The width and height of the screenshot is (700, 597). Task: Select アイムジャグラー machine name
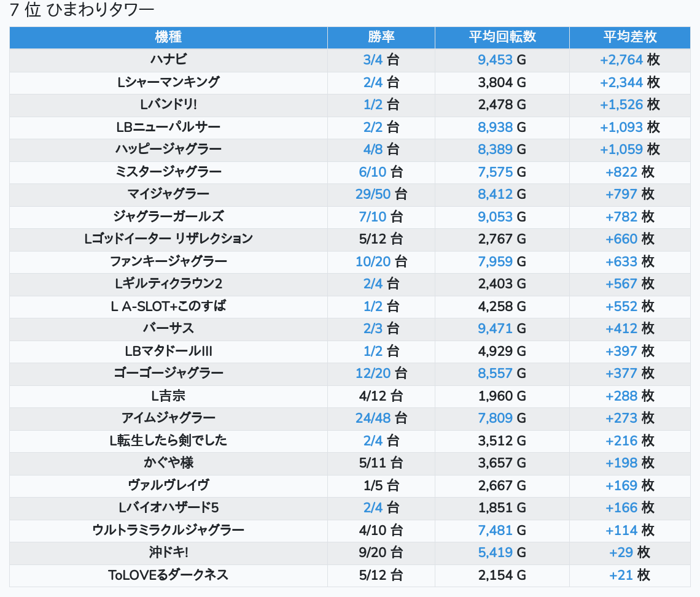coord(168,418)
